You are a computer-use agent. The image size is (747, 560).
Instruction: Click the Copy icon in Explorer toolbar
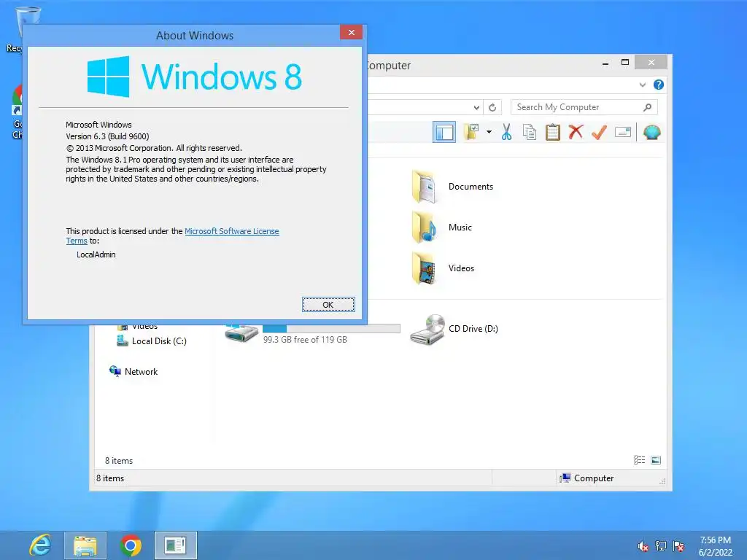[530, 132]
